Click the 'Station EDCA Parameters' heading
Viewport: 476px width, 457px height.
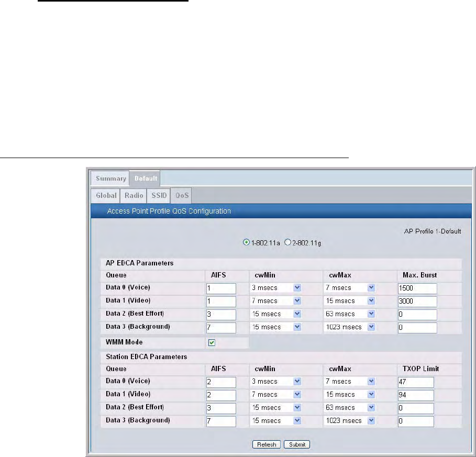click(146, 357)
